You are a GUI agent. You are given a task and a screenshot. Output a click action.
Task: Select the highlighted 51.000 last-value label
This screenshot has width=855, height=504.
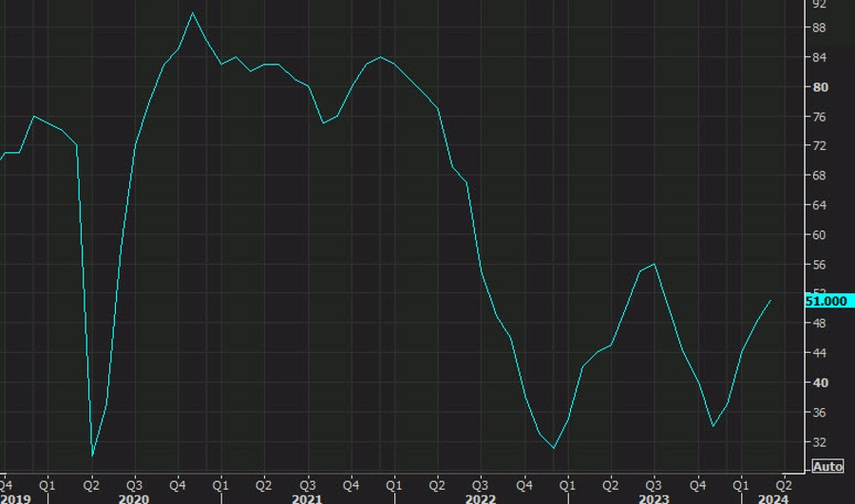pos(829,301)
